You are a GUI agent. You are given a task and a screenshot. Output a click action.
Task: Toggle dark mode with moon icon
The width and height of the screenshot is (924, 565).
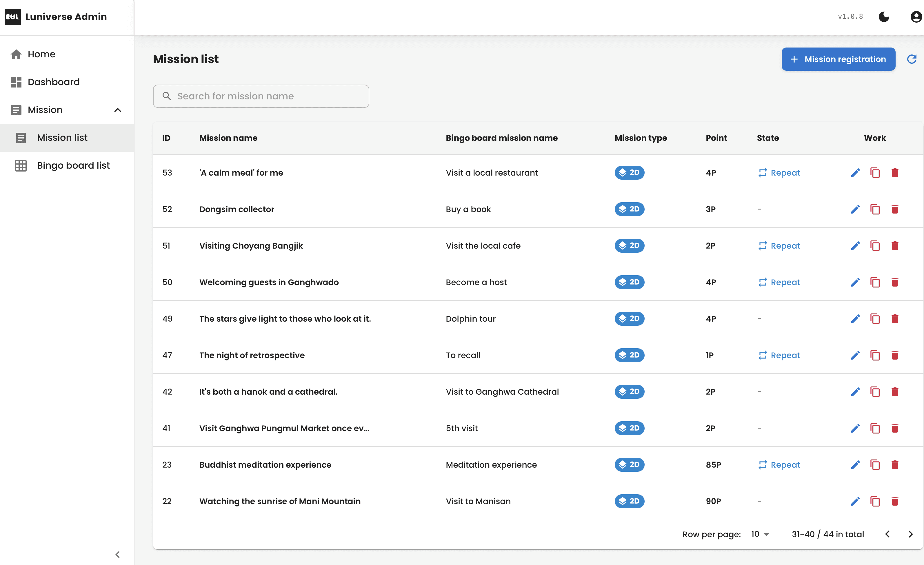pyautogui.click(x=884, y=17)
